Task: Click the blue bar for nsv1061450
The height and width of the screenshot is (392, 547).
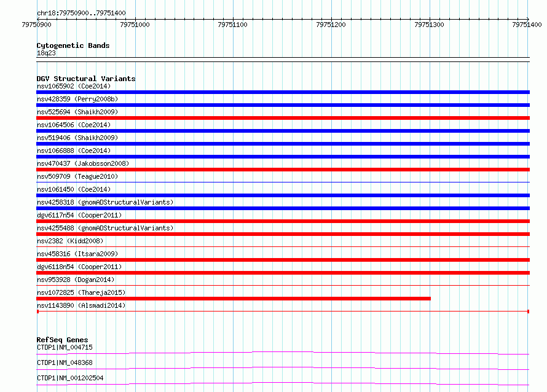Action: coord(283,195)
